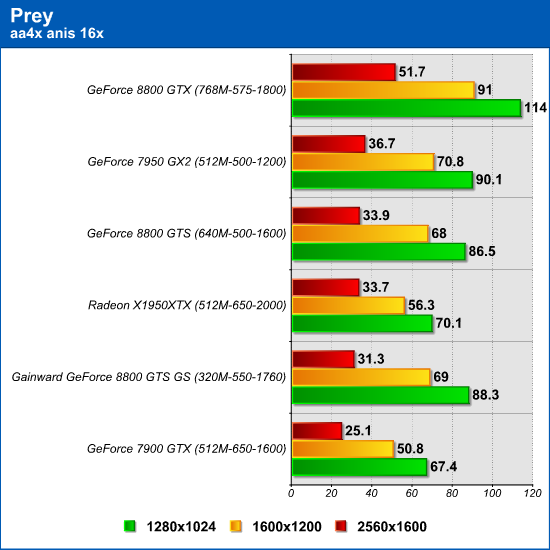Click the green bar valued 86.5
The width and height of the screenshot is (550, 550).
(379, 251)
